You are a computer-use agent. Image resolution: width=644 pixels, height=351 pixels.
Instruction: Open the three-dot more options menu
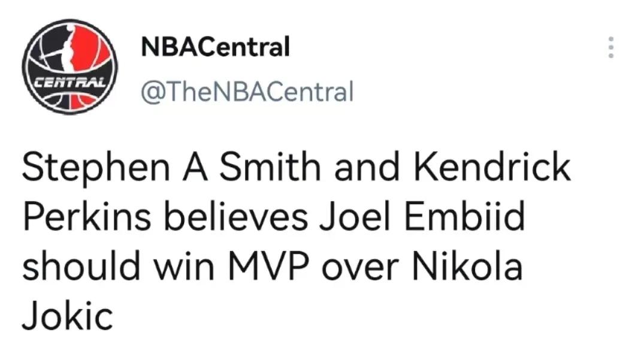pyautogui.click(x=610, y=47)
